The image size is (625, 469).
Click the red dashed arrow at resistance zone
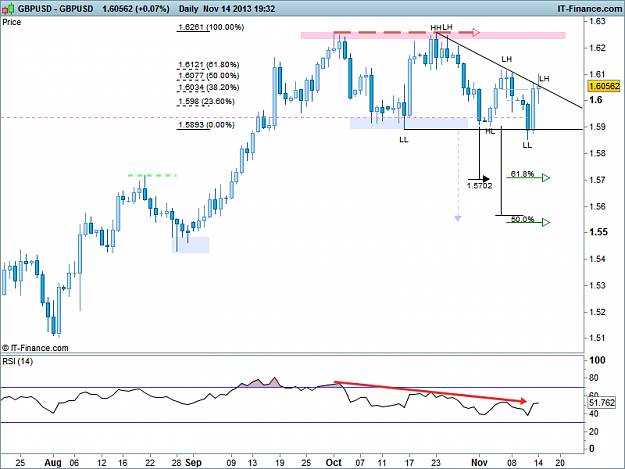tap(407, 32)
